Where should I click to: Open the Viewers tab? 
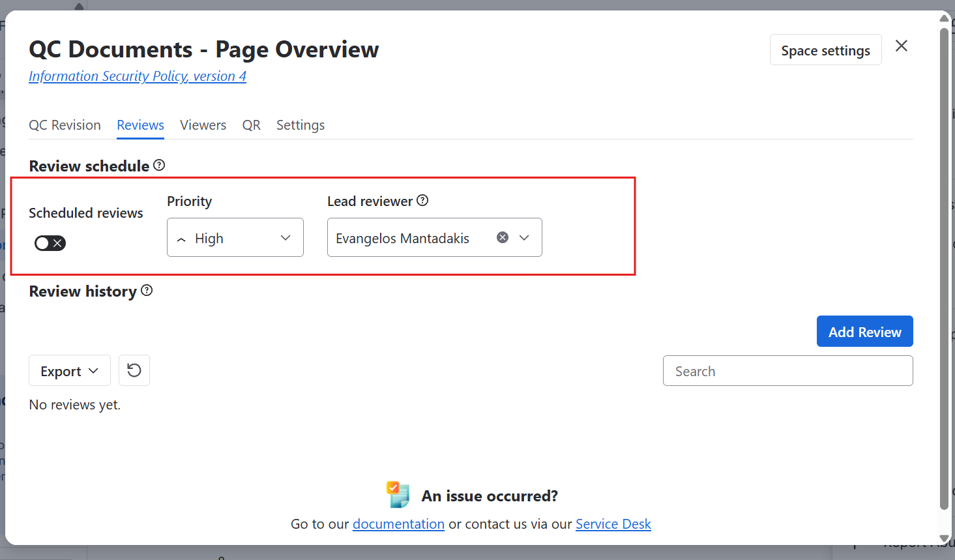[203, 125]
